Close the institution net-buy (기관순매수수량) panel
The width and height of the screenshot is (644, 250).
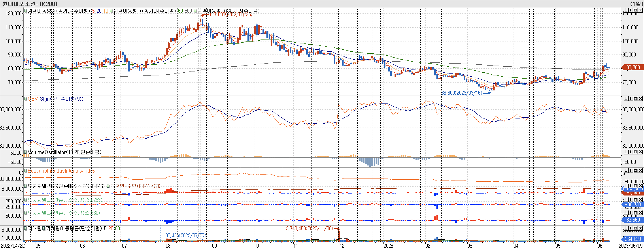coord(640,200)
